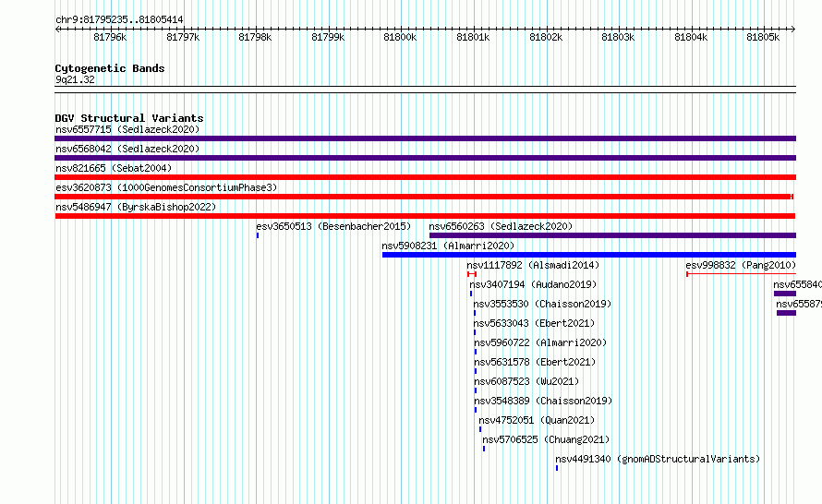
Task: Click the 81796k ruler tick label
Action: click(110, 37)
